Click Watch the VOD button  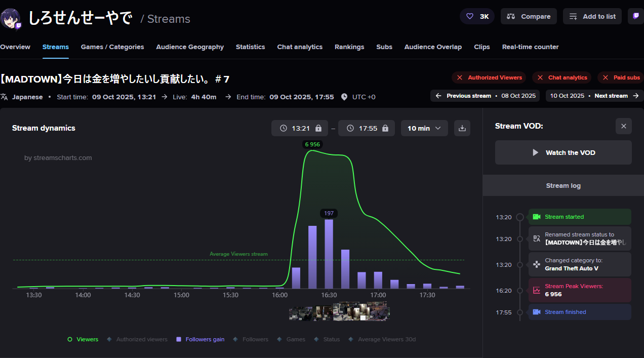(x=563, y=152)
